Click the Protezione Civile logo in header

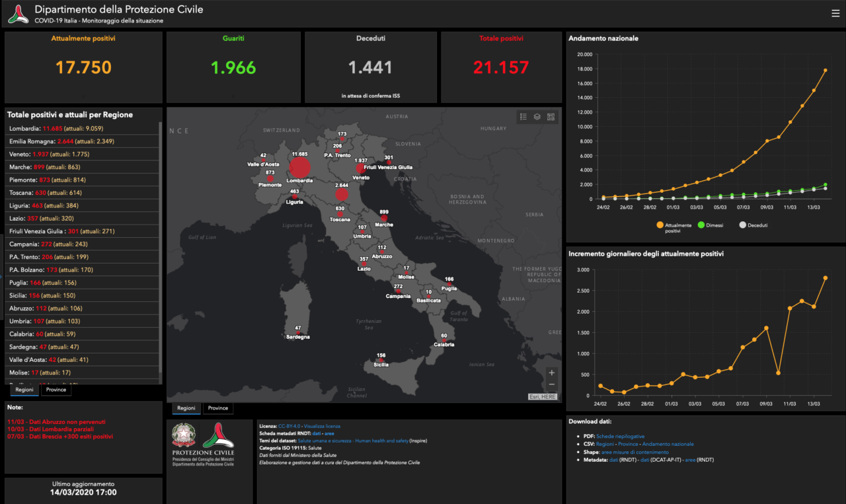(18, 13)
